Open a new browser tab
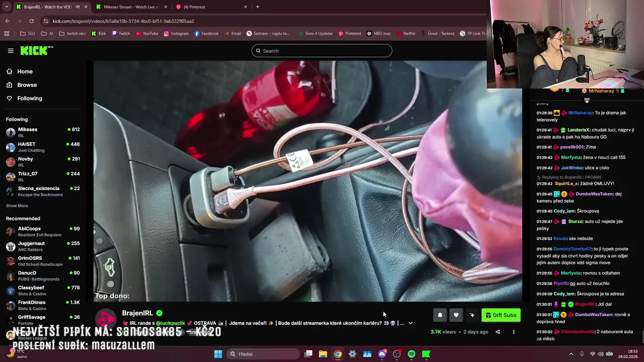The height and width of the screenshot is (362, 644). click(x=258, y=7)
